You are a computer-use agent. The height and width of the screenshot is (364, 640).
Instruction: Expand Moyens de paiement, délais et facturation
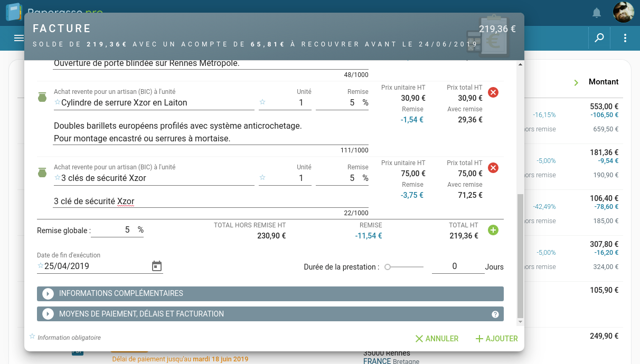coord(48,314)
